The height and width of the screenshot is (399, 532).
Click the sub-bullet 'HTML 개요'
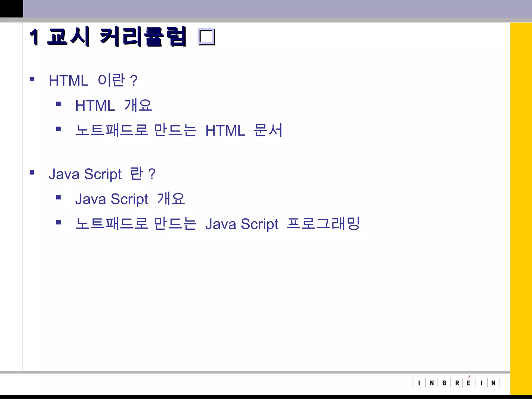click(x=114, y=105)
